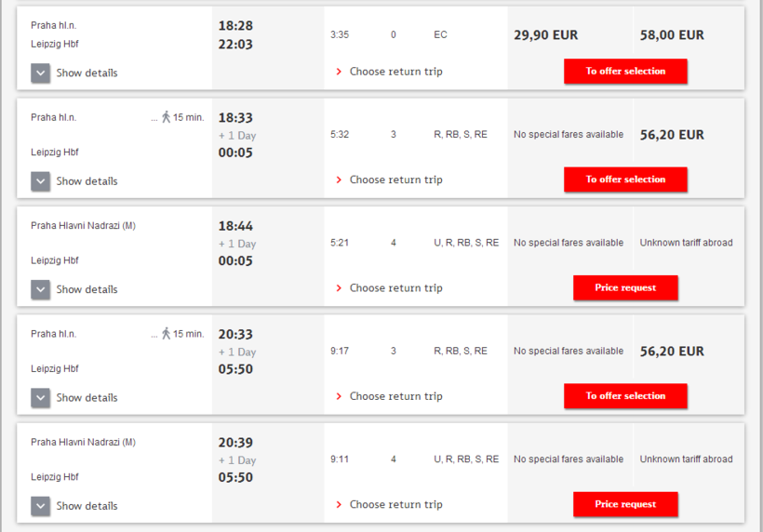Click walking icon on 18:33 connection
This screenshot has width=763, height=532.
[166, 117]
